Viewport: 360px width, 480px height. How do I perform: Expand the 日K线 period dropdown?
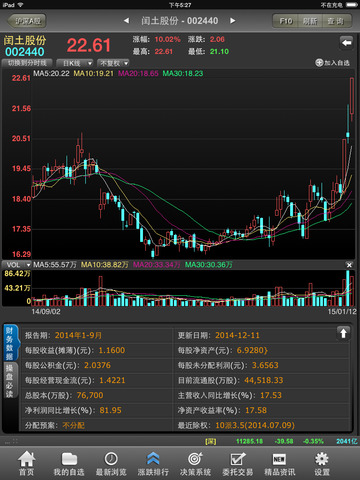pos(74,63)
